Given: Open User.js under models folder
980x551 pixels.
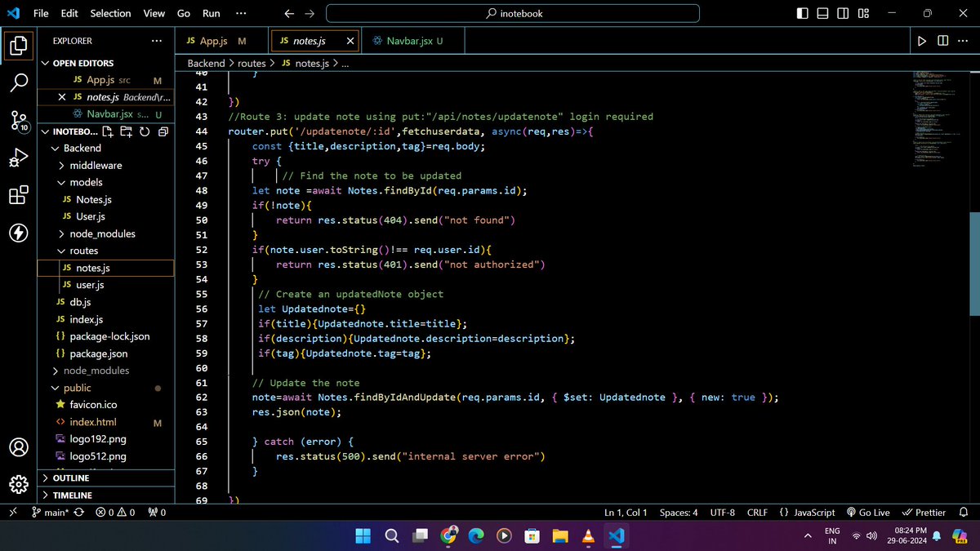Looking at the screenshot, I should (91, 216).
